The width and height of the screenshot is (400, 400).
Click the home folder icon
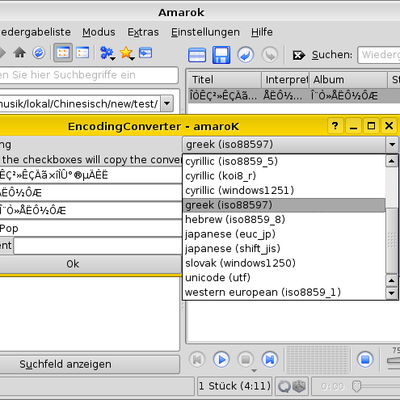pyautogui.click(x=20, y=53)
